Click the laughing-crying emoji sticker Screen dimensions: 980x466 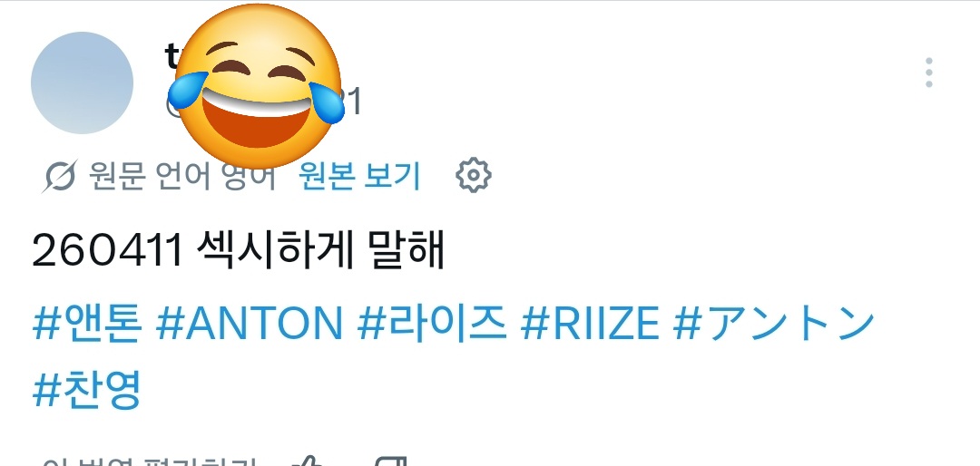click(x=257, y=85)
